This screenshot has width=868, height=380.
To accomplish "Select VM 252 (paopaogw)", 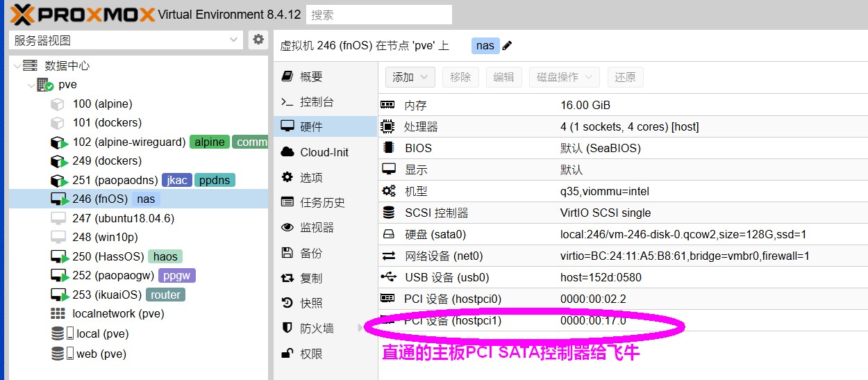I will (x=113, y=275).
